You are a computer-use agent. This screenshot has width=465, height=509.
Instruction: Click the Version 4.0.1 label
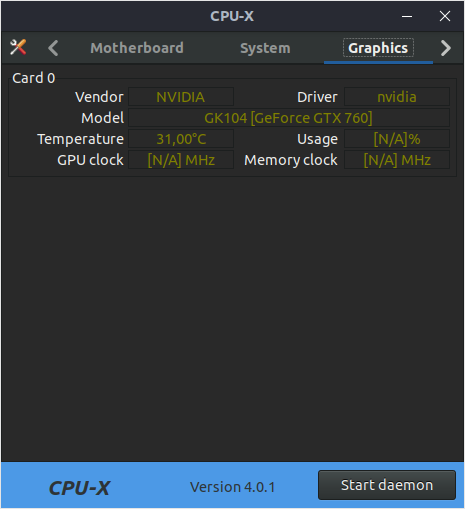(233, 487)
